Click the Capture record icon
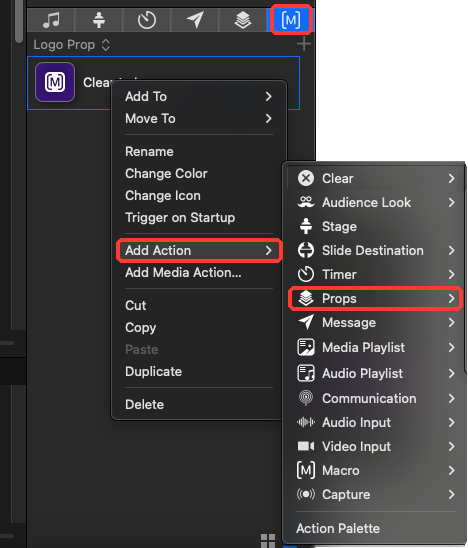The width and height of the screenshot is (468, 548). (x=306, y=494)
